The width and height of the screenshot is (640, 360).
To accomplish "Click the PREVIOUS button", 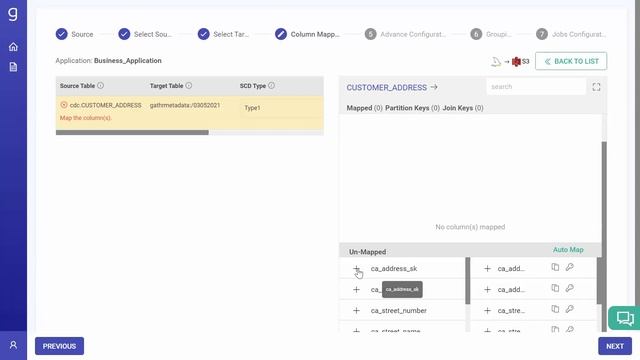I will click(x=60, y=346).
